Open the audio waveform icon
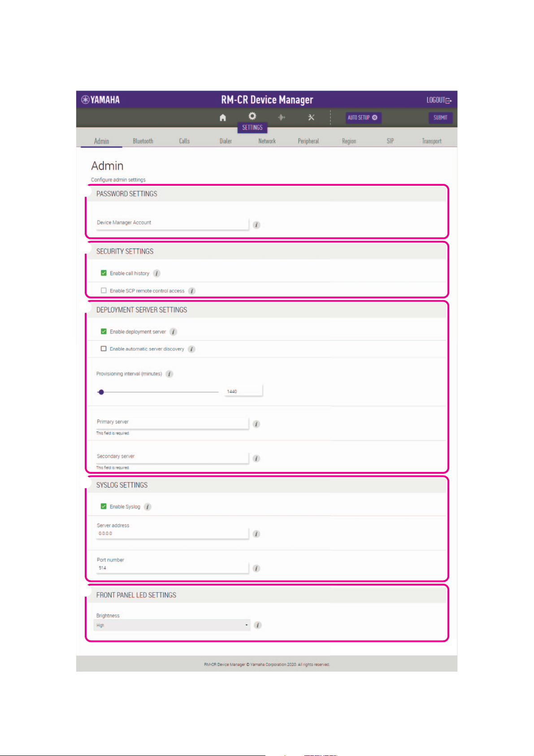The image size is (534, 756). pyautogui.click(x=282, y=118)
